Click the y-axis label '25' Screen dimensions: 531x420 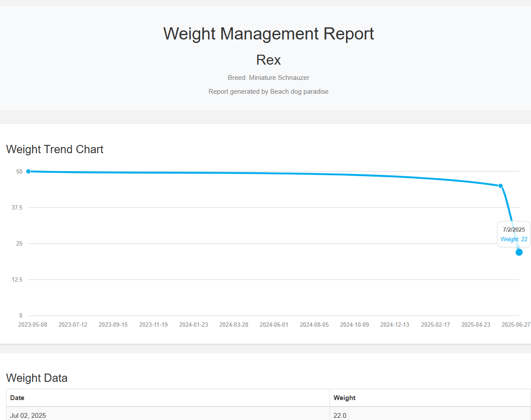point(19,243)
